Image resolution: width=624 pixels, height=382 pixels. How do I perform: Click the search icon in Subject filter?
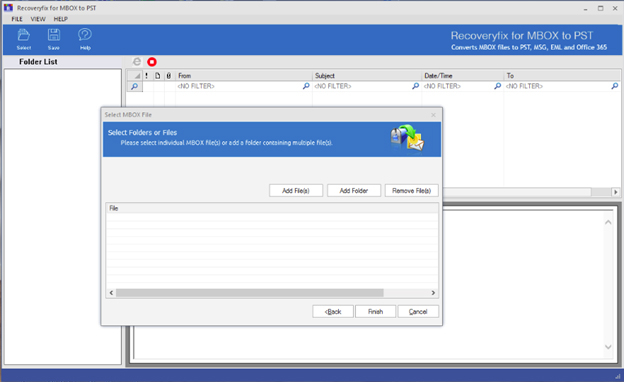click(x=415, y=86)
